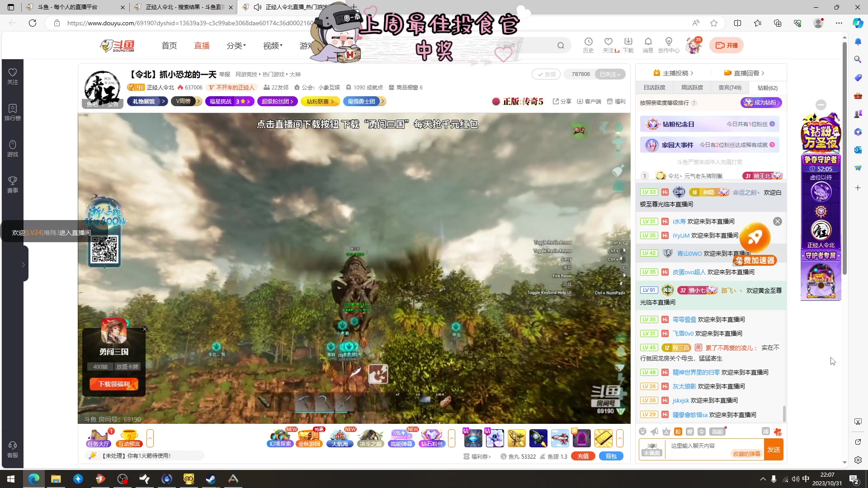Expand 钻粉纪念日 row arrow

click(772, 124)
